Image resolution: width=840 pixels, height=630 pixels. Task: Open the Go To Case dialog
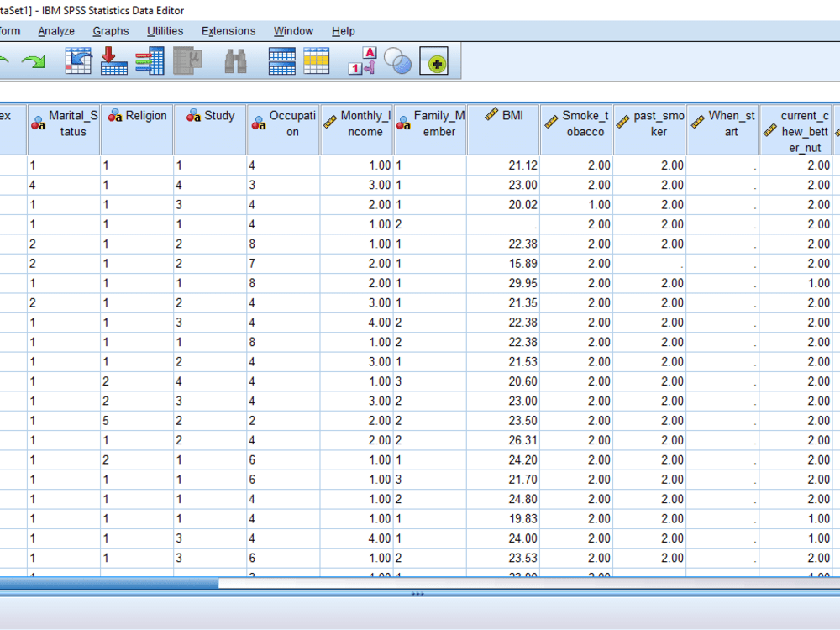point(78,60)
